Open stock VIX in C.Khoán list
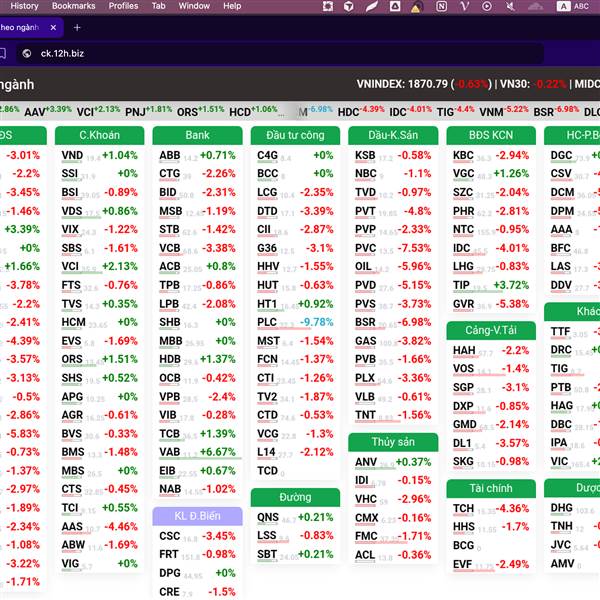600x600 pixels. click(x=70, y=230)
